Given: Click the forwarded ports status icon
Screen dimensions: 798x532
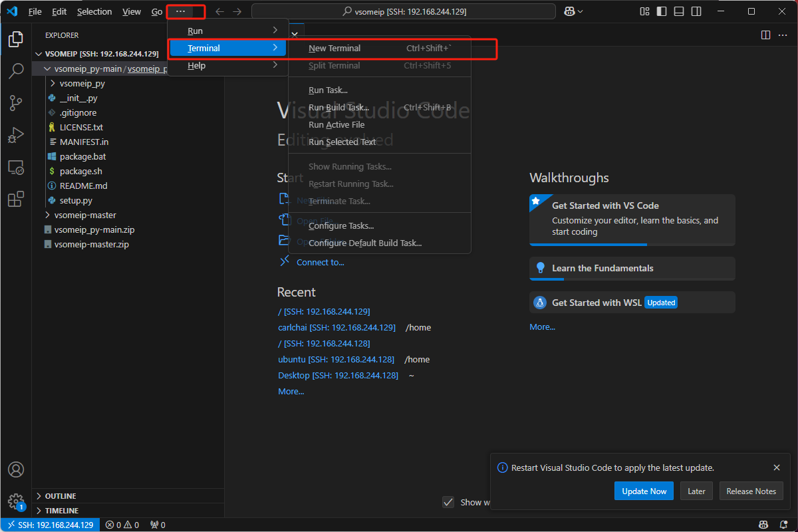Looking at the screenshot, I should pyautogui.click(x=158, y=525).
